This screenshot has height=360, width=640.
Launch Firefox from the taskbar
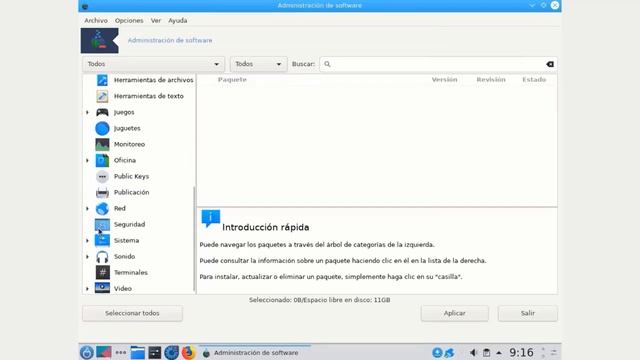(x=188, y=352)
